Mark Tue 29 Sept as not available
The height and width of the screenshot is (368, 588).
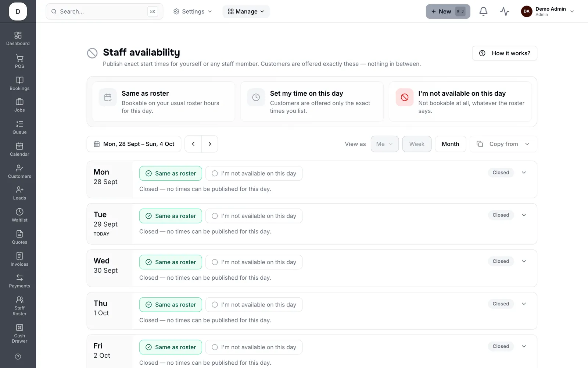pos(254,216)
